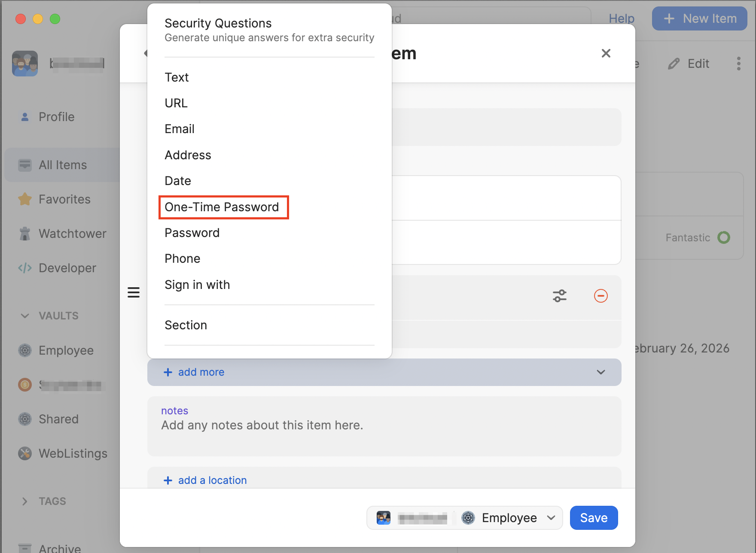Choose One-Time Password field type
756x553 pixels.
tap(222, 207)
